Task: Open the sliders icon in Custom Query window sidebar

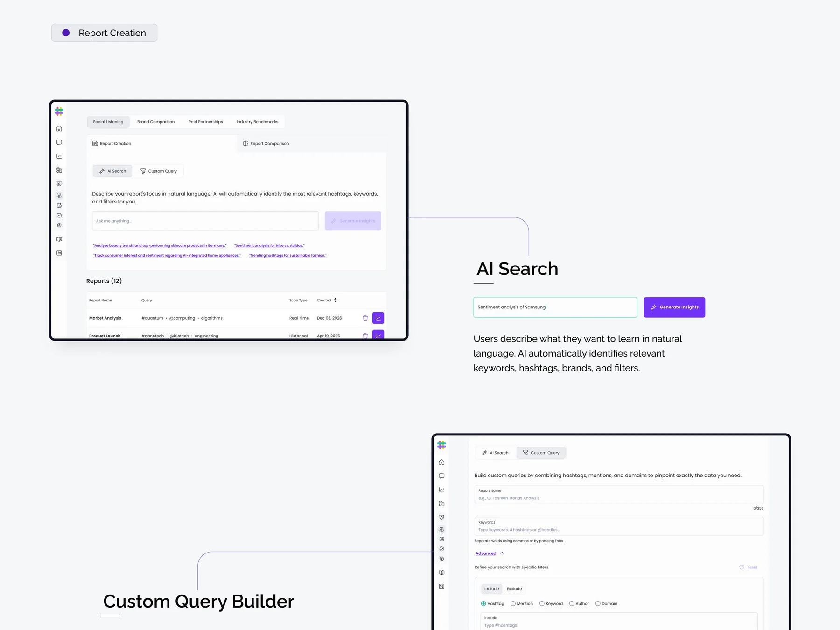Action: pos(441,587)
